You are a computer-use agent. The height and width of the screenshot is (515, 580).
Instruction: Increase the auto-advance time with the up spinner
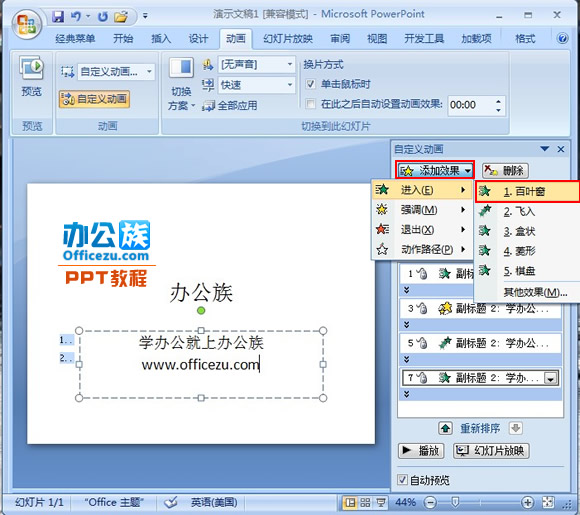pyautogui.click(x=498, y=101)
